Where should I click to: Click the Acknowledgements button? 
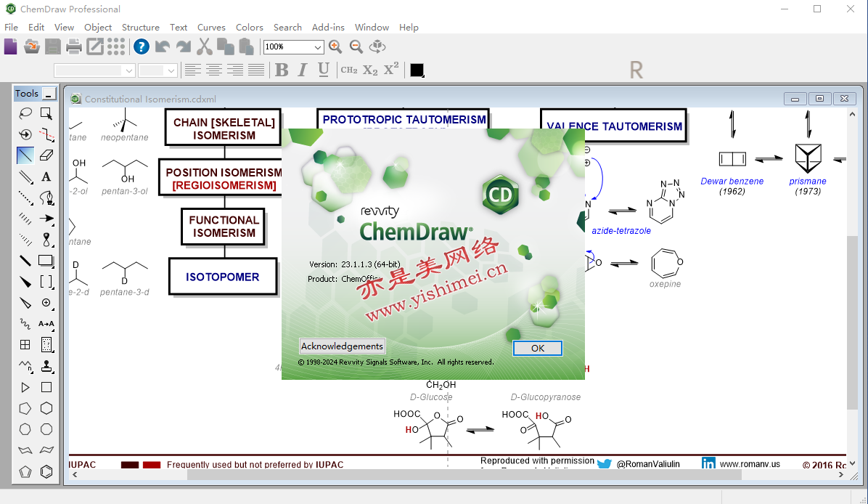point(342,346)
